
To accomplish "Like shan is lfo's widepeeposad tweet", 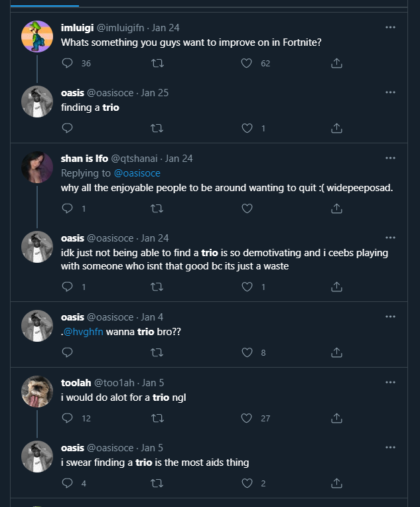I will click(247, 208).
